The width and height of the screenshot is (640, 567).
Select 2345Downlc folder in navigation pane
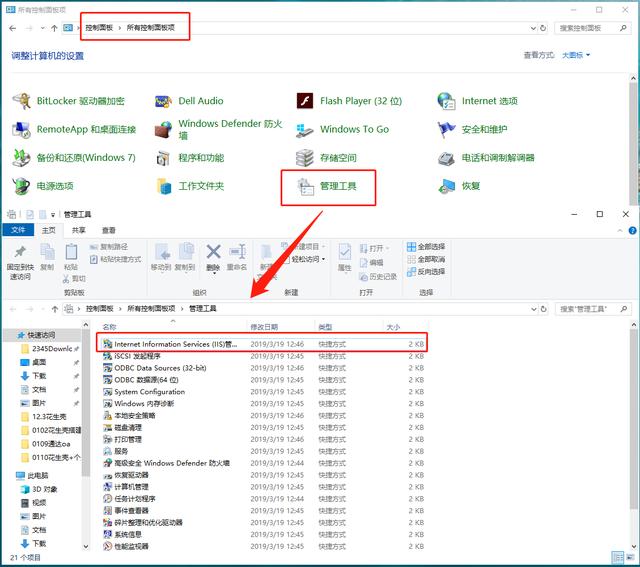tap(49, 349)
